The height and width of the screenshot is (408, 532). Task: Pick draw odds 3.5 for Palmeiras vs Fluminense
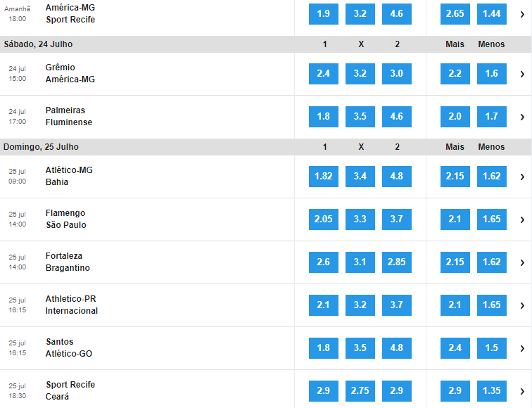tap(360, 117)
